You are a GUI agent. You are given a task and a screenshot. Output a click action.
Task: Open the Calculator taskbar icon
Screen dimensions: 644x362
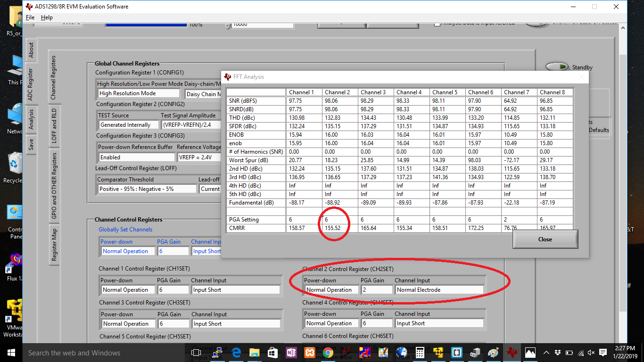click(x=420, y=353)
